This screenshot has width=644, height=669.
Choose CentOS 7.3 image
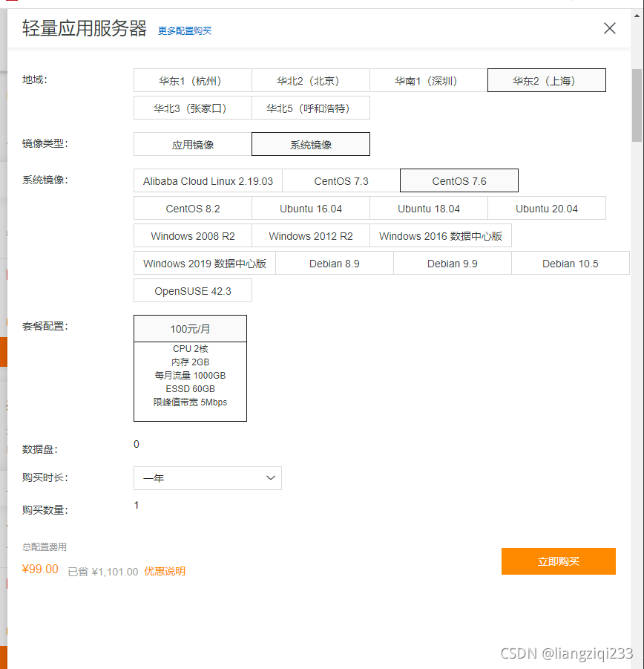(x=341, y=181)
